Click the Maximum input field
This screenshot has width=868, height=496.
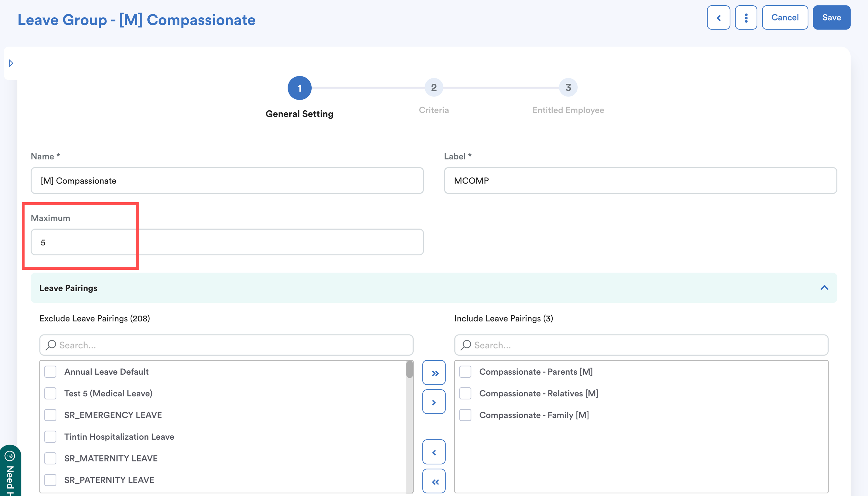227,242
